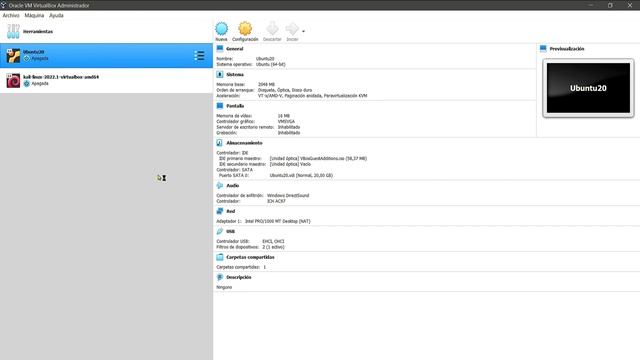
Task: Click the Previsualización header
Action: click(567, 49)
